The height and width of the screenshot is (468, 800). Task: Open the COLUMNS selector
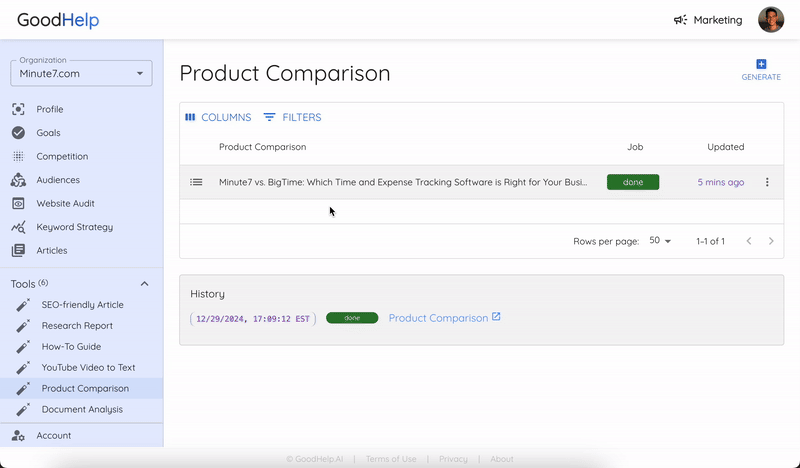(218, 117)
